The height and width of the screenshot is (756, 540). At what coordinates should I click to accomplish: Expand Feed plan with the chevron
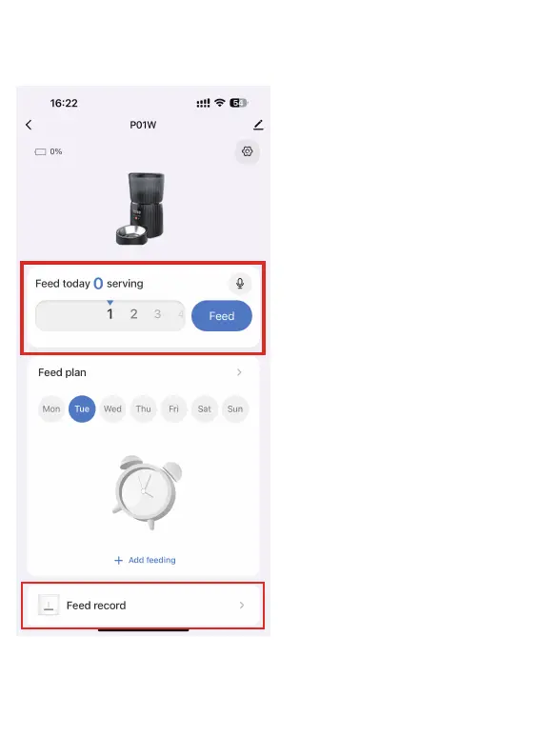(x=239, y=372)
